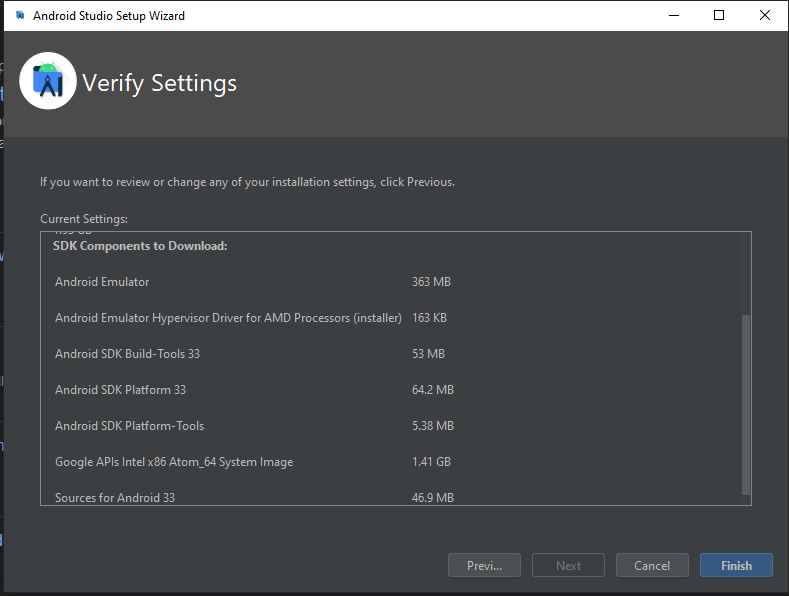Click the 46.9 MB size value
This screenshot has width=789, height=596.
(x=433, y=498)
